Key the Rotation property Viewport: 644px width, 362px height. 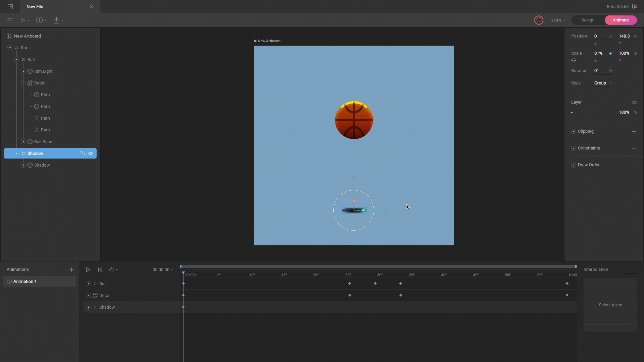(x=610, y=71)
